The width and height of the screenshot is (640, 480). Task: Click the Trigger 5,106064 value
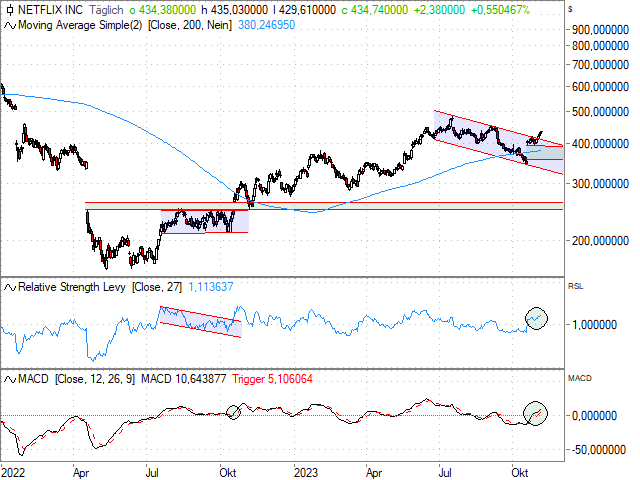272,379
